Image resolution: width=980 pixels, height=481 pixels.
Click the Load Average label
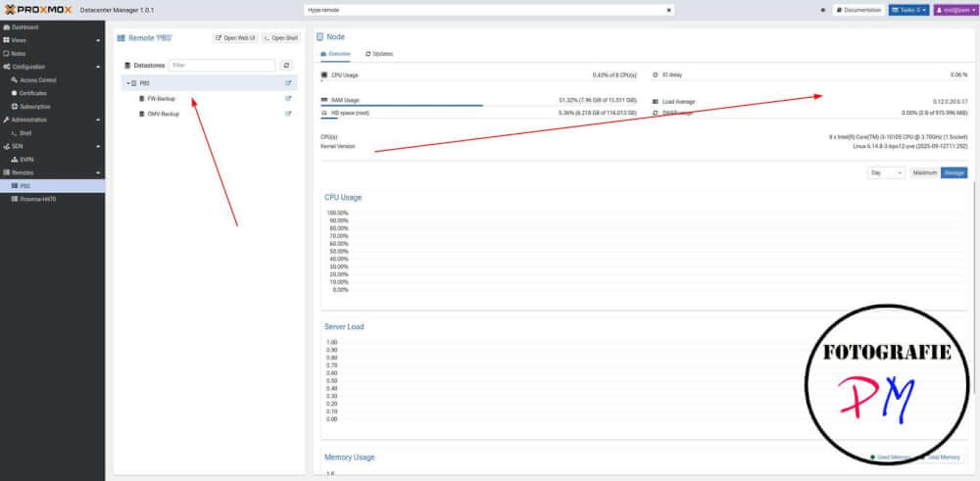[678, 102]
